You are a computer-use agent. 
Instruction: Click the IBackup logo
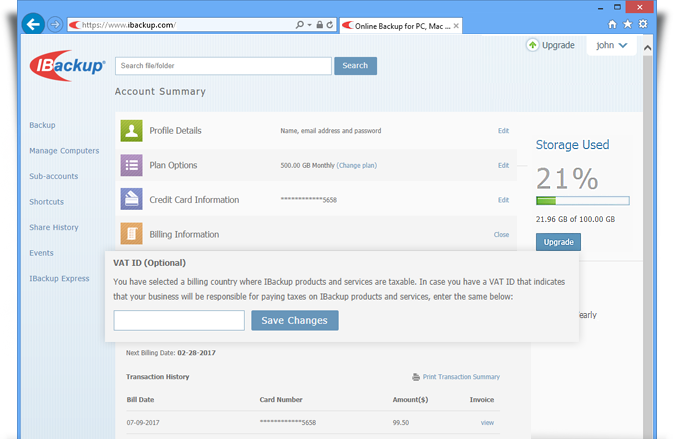[x=67, y=66]
